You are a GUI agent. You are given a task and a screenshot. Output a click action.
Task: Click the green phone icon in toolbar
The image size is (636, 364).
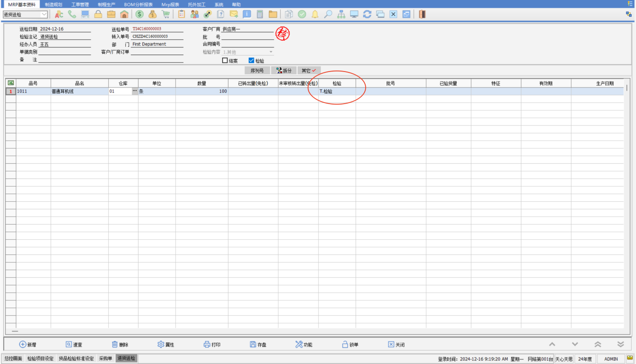point(72,14)
